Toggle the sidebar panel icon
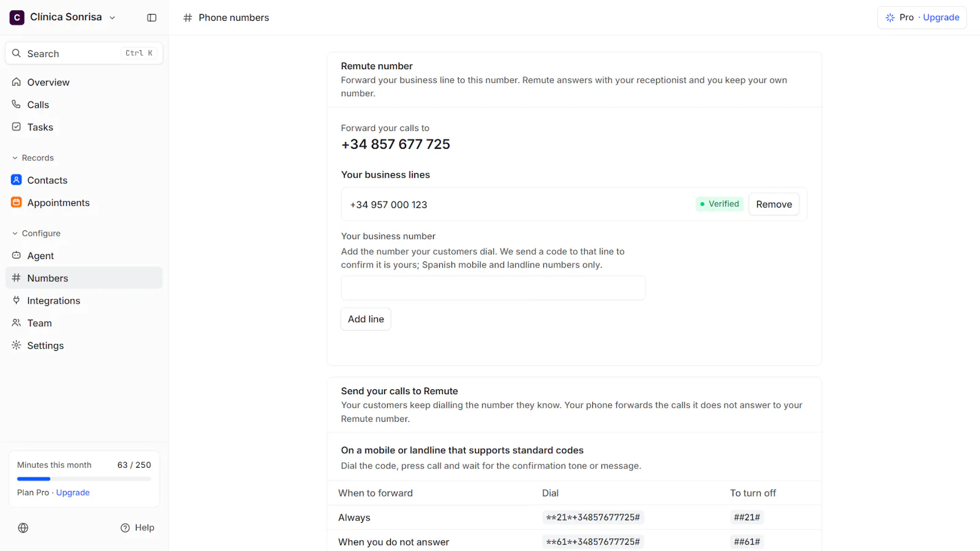The width and height of the screenshot is (980, 551). pos(152,18)
